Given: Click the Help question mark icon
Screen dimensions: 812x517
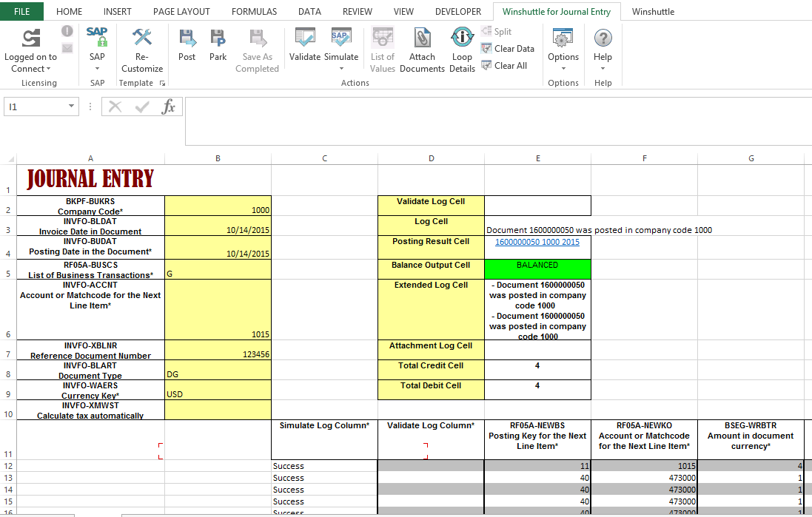Looking at the screenshot, I should tap(603, 38).
